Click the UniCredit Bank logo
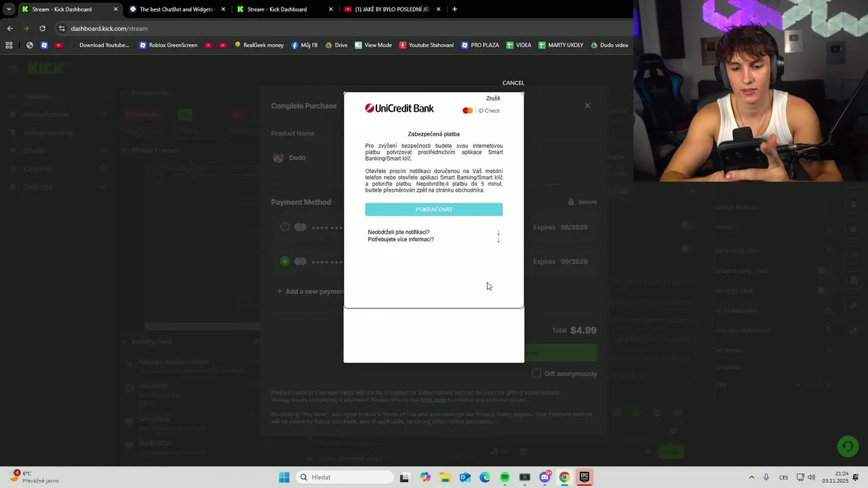This screenshot has height=488, width=868. (x=399, y=108)
